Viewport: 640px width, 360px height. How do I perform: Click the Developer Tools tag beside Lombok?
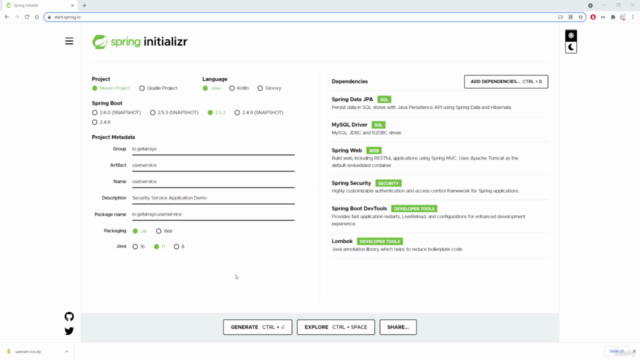pos(380,242)
